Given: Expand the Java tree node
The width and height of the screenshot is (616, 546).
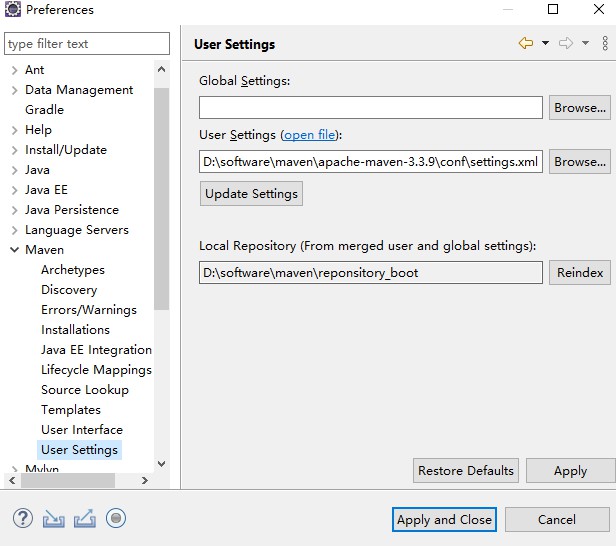Looking at the screenshot, I should click(15, 170).
